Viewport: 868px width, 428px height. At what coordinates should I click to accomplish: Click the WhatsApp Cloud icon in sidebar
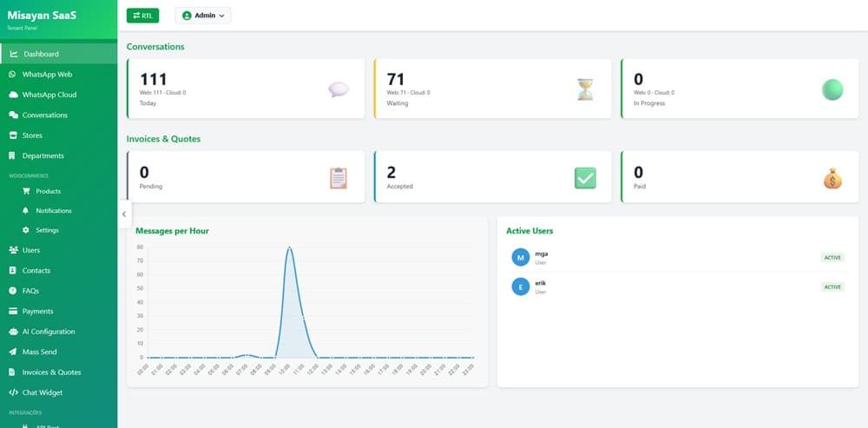click(13, 95)
